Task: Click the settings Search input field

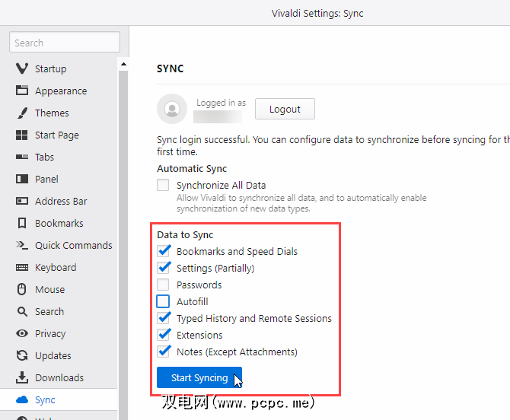Action: tap(65, 42)
